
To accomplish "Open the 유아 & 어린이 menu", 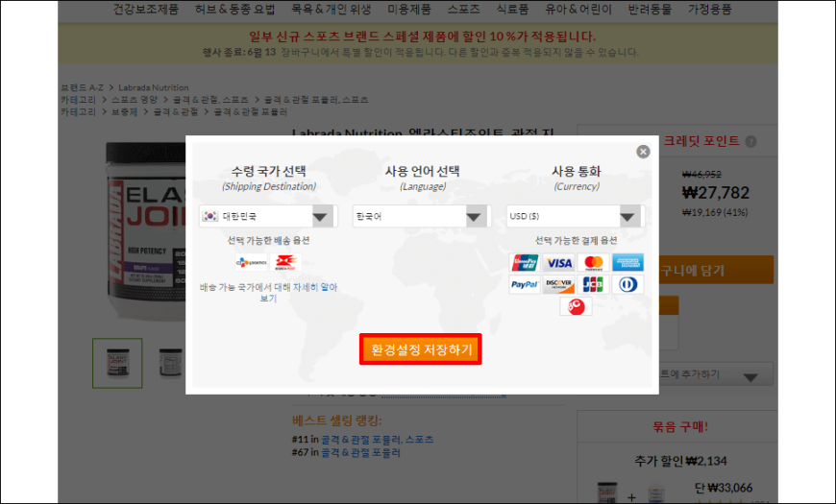I will click(x=578, y=9).
